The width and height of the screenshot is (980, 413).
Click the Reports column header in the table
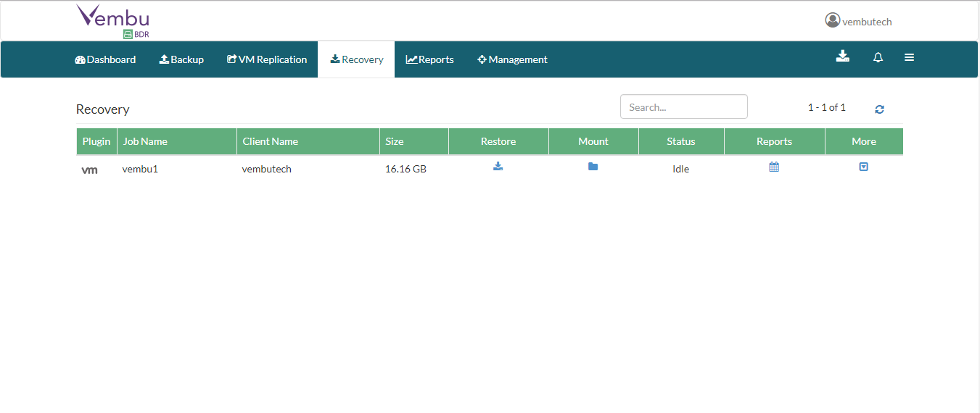click(x=774, y=141)
